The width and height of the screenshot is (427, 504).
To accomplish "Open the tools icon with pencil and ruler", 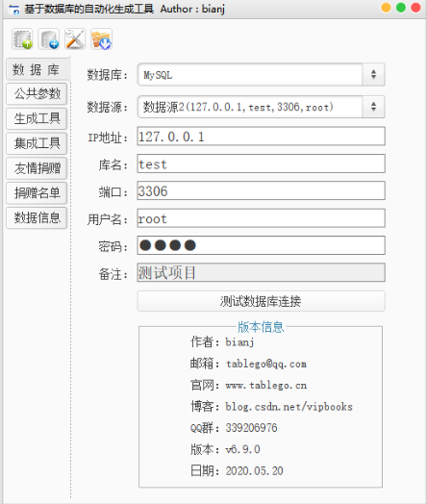I will tap(75, 39).
